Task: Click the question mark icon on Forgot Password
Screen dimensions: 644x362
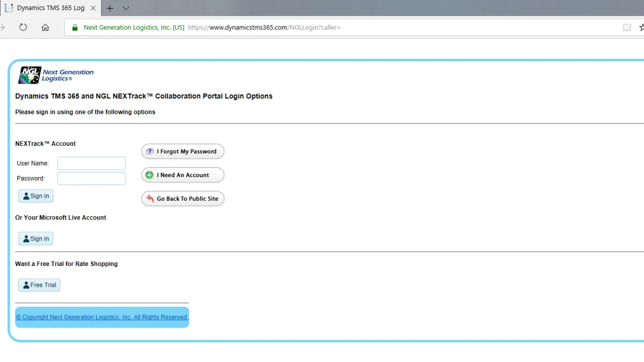Action: pos(150,152)
